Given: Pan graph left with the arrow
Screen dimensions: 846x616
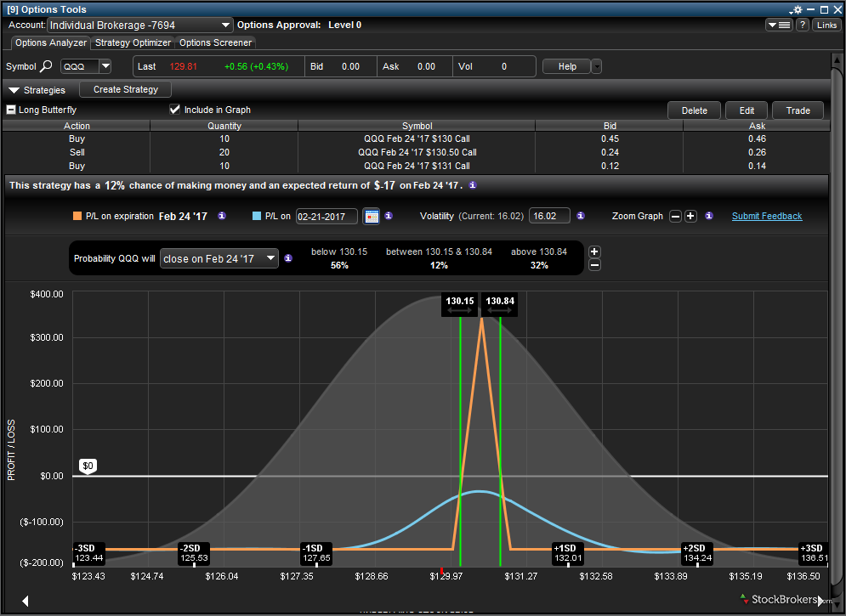Looking at the screenshot, I should click(25, 601).
